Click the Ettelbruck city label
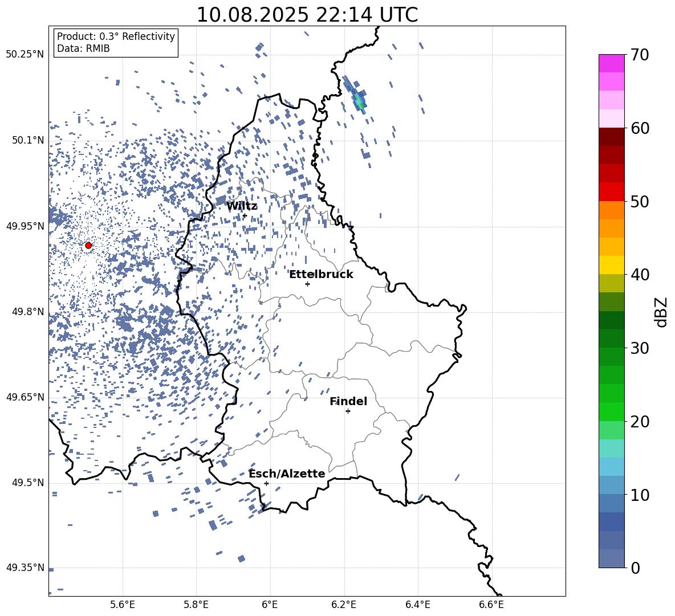Image resolution: width=675 pixels, height=616 pixels. click(321, 275)
